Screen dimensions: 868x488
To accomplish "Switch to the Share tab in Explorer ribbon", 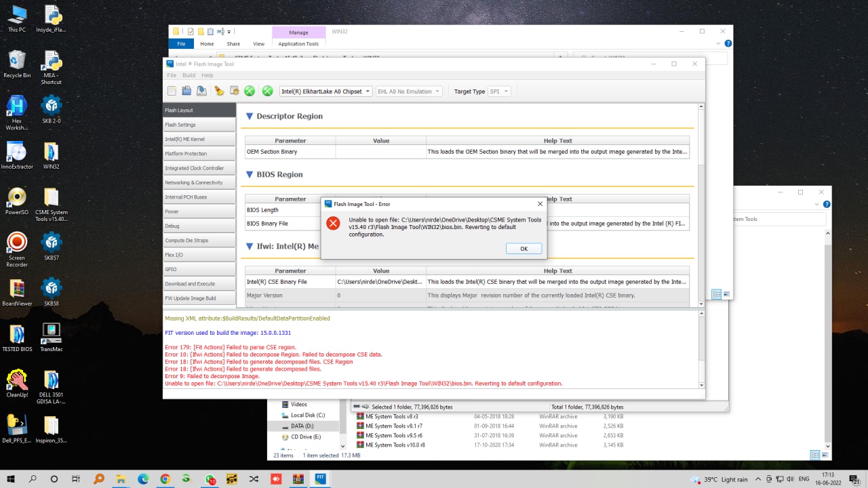I will coord(233,44).
